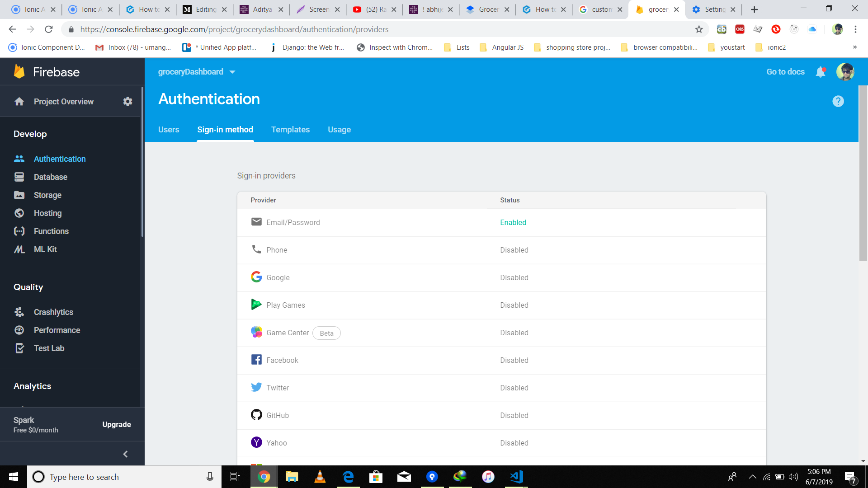The width and height of the screenshot is (868, 488).
Task: Open Crashlytics in the sidebar
Action: click(x=53, y=312)
